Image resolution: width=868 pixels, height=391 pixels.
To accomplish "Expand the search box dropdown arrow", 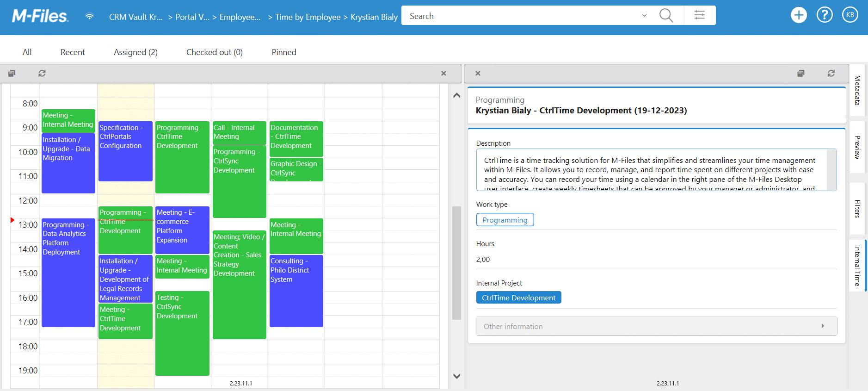I will point(644,16).
